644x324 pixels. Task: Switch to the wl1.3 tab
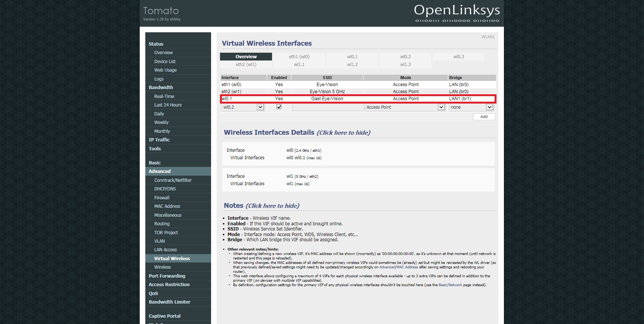[405, 65]
